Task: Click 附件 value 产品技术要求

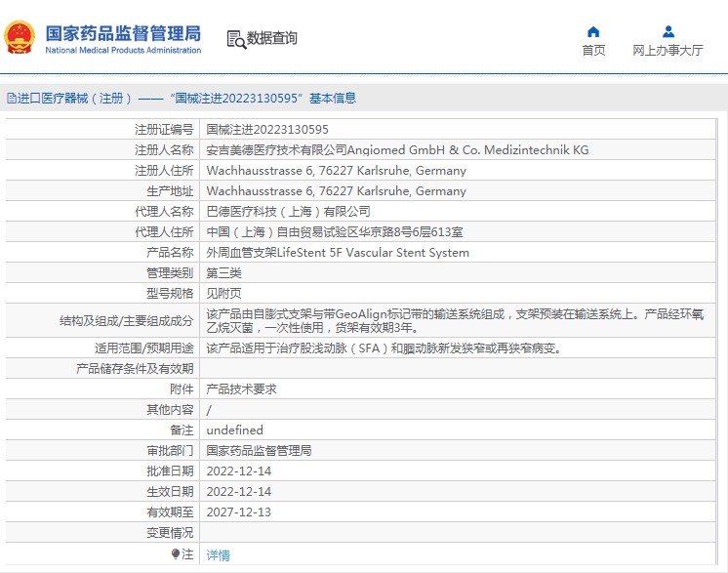Action: point(241,389)
